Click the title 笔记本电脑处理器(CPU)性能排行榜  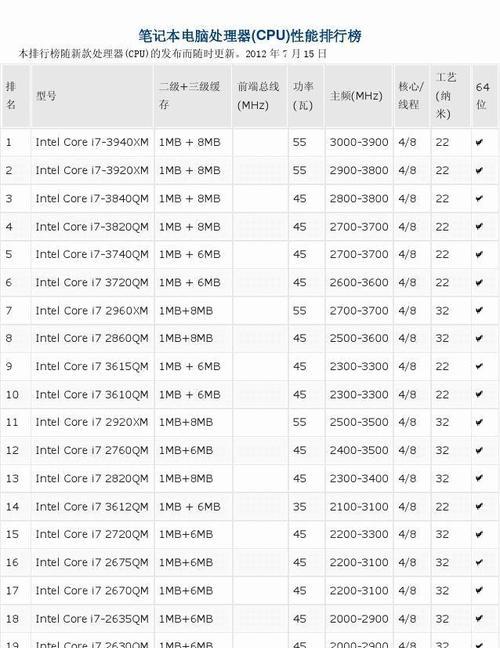250,36
